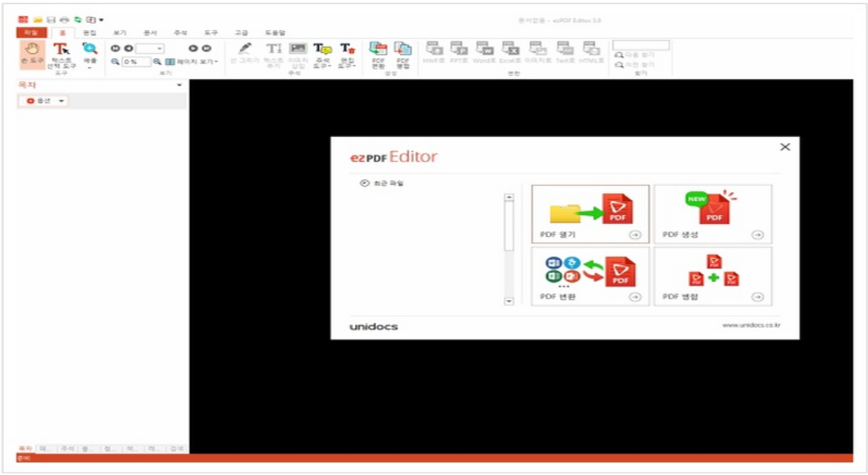Switch to the Annotation (주석) ribbon tab
868x475 pixels.
(181, 33)
